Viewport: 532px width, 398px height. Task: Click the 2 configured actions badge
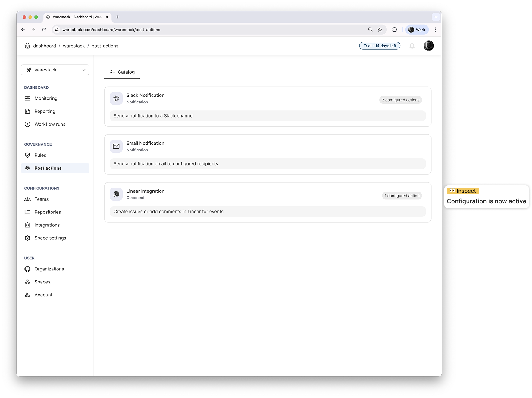[x=400, y=100]
